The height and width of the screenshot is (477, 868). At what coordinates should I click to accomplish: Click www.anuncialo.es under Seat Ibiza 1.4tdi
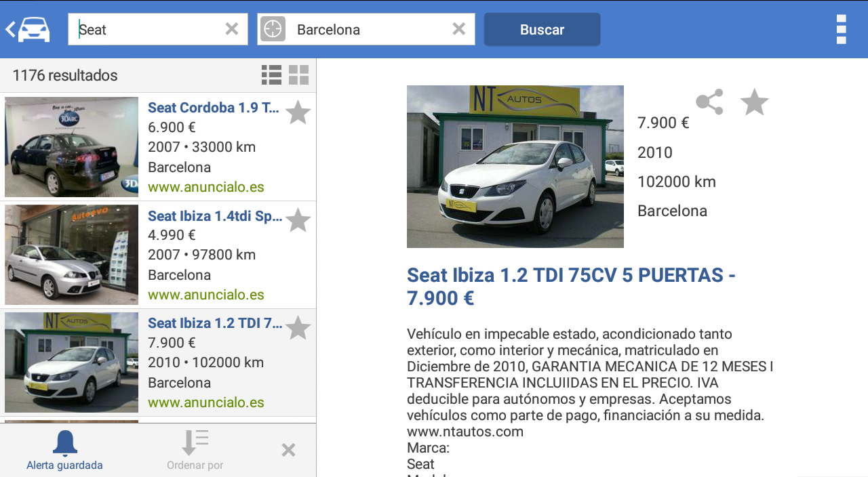(206, 295)
